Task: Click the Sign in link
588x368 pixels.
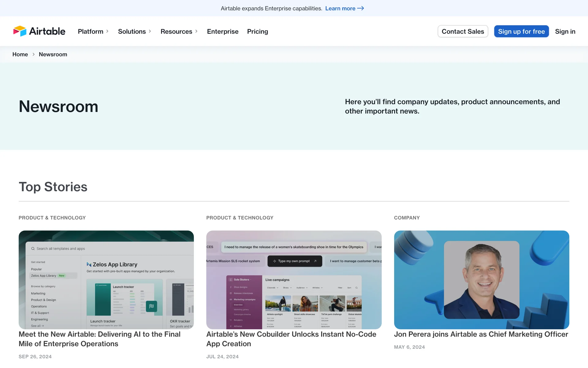Action: point(565,31)
